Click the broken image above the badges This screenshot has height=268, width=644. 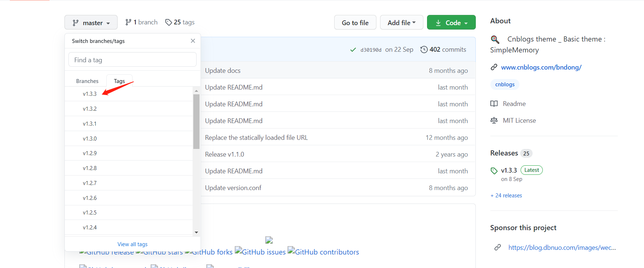tap(269, 240)
